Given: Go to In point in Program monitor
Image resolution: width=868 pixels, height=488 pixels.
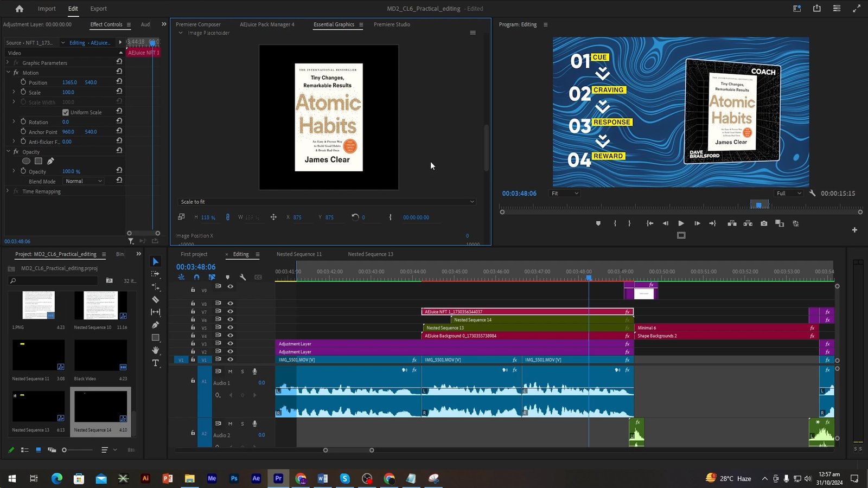Looking at the screenshot, I should 649,223.
